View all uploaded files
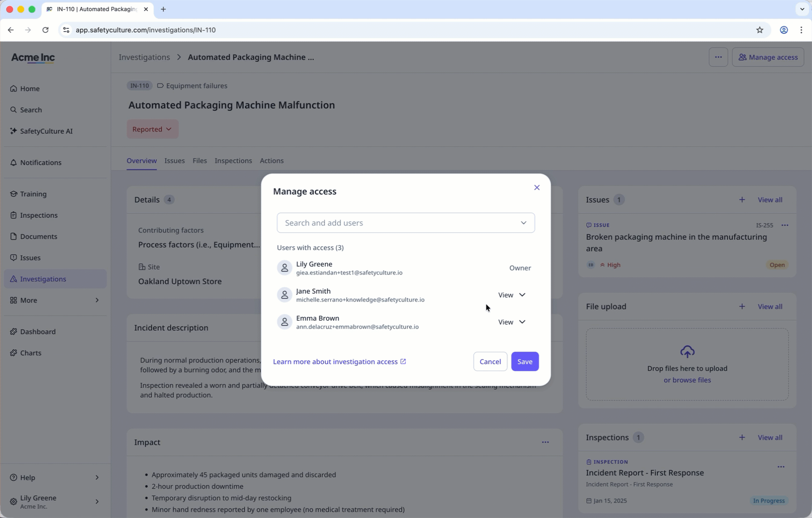The height and width of the screenshot is (518, 812). point(770,306)
